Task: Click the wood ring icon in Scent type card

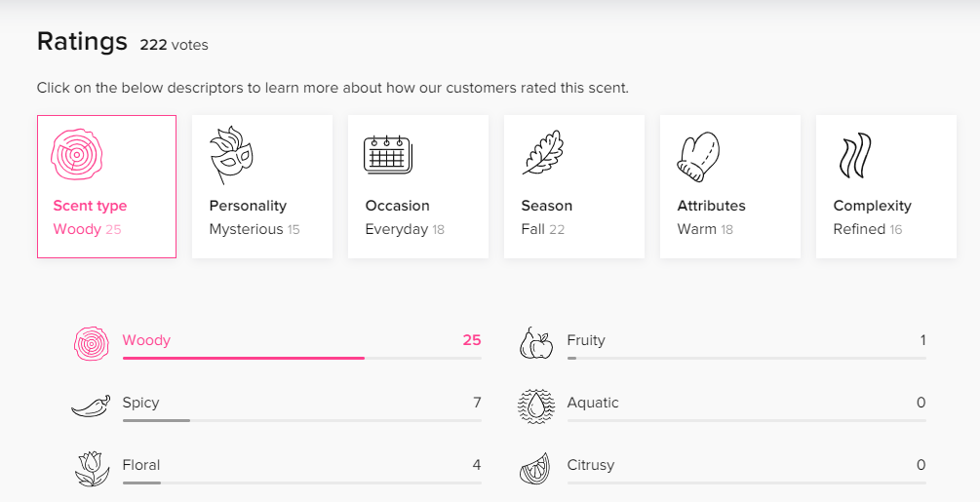Action: [76, 155]
